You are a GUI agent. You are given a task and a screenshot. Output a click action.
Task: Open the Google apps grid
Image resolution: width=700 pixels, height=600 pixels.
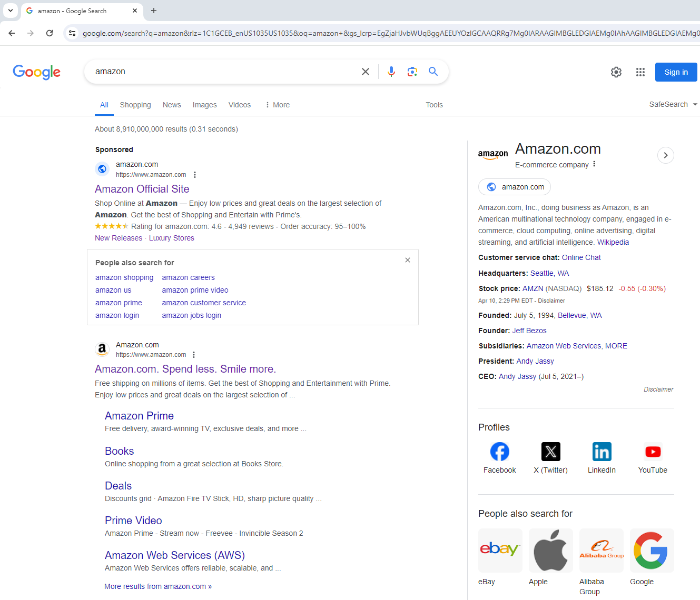click(640, 72)
